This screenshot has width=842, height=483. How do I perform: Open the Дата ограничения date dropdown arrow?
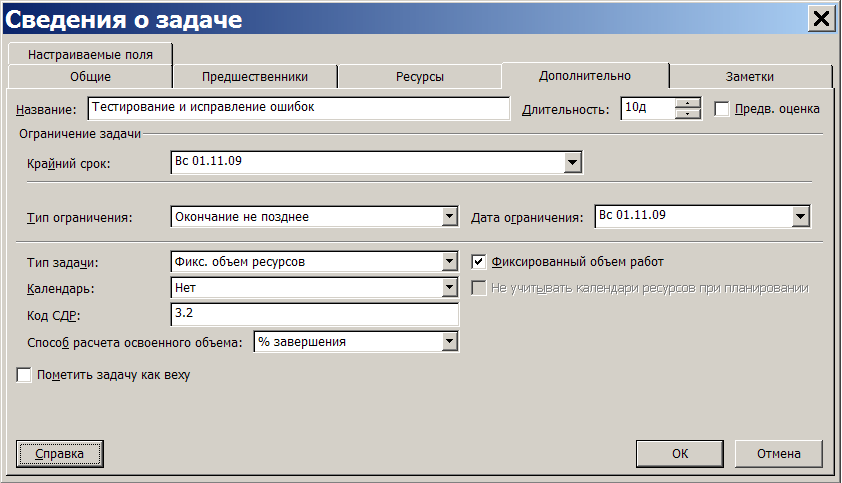[x=800, y=217]
